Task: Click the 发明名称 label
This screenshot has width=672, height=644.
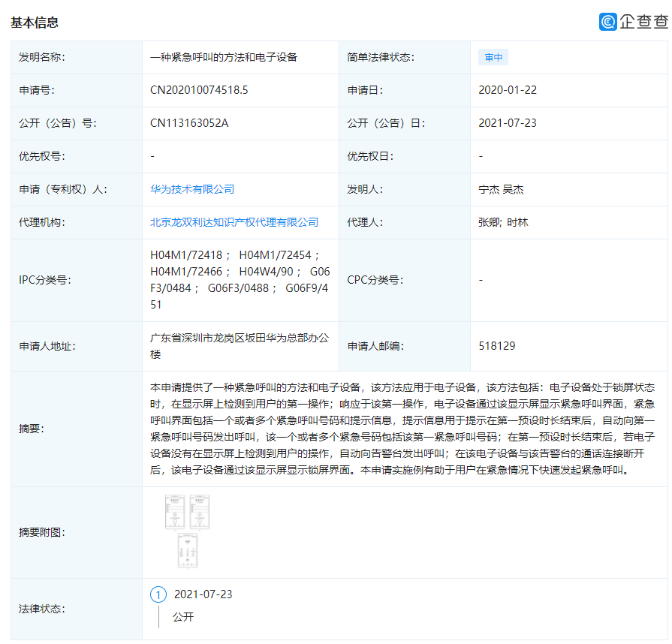Action: [x=41, y=57]
